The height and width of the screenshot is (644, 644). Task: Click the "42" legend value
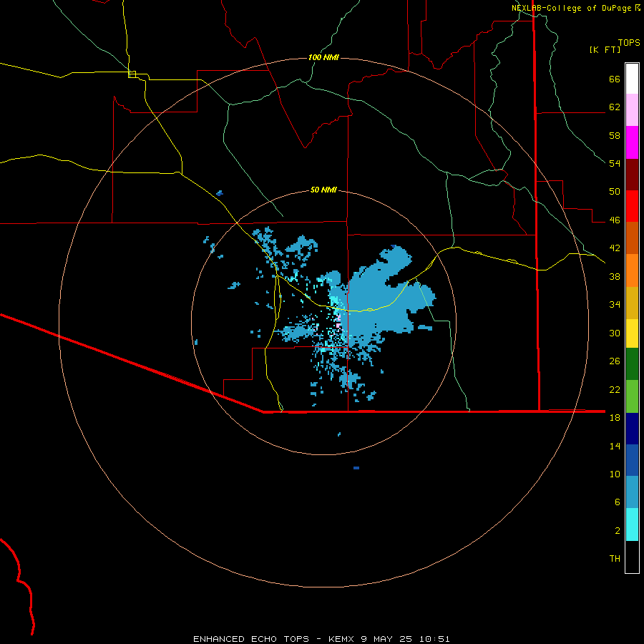point(615,248)
